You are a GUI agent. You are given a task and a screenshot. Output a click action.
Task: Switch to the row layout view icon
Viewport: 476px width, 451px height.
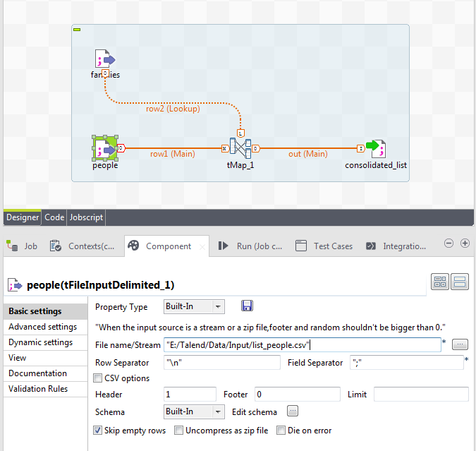click(x=460, y=282)
